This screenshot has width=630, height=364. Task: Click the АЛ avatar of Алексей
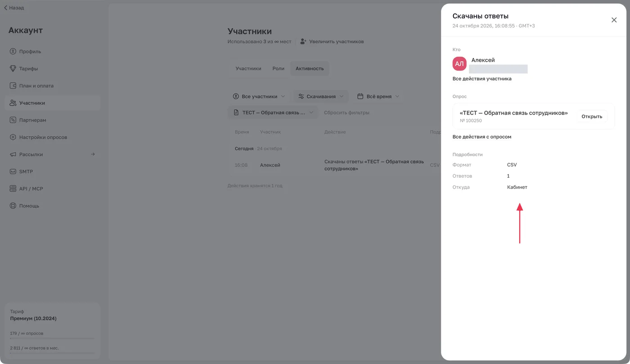(x=459, y=64)
